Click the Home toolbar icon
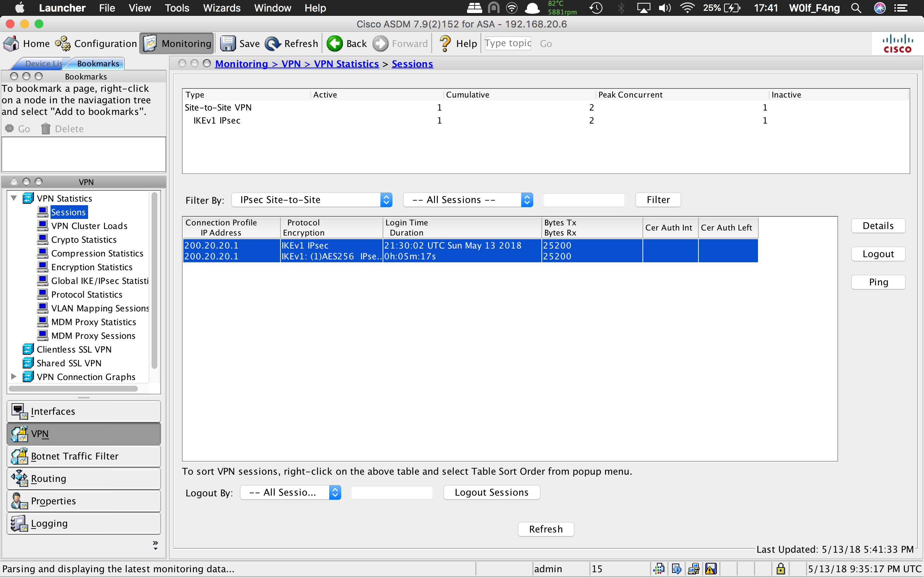 (x=11, y=44)
